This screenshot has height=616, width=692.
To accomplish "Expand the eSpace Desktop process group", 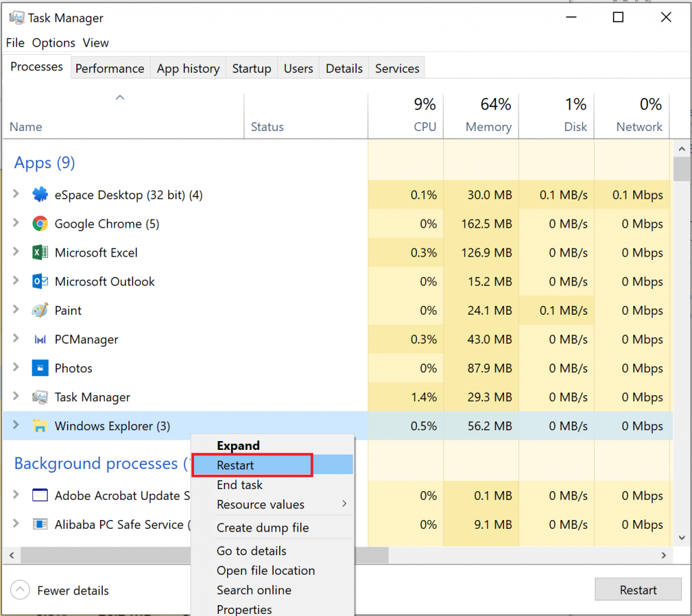I will point(16,194).
